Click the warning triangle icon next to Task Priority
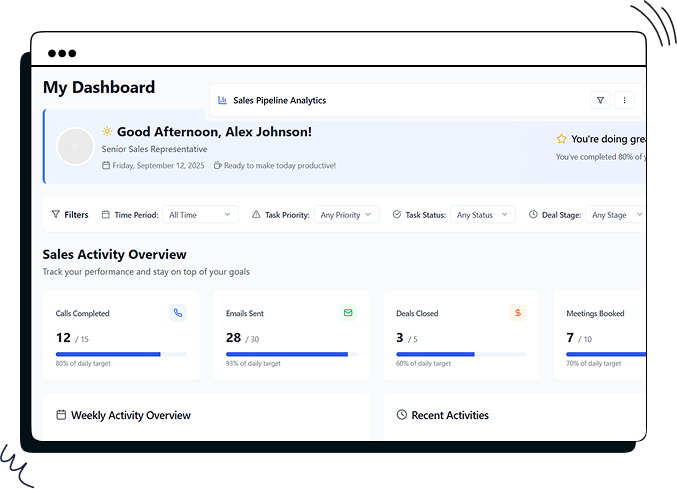 (256, 214)
